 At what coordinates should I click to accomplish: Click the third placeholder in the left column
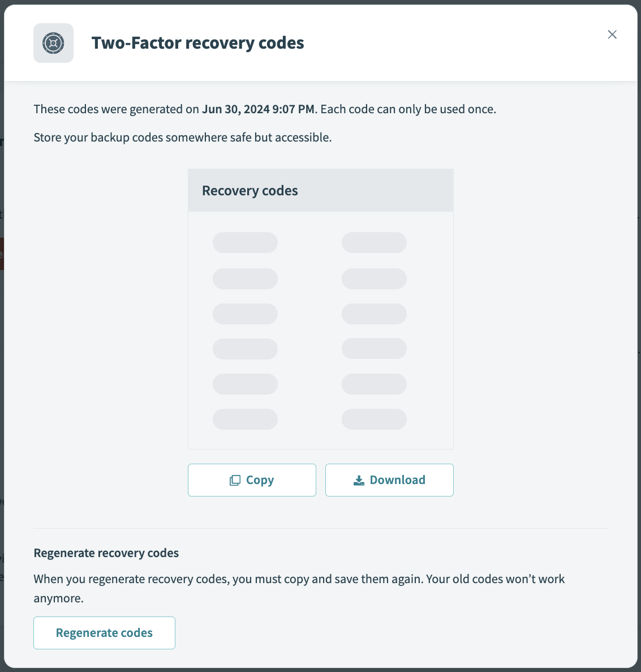(x=245, y=314)
